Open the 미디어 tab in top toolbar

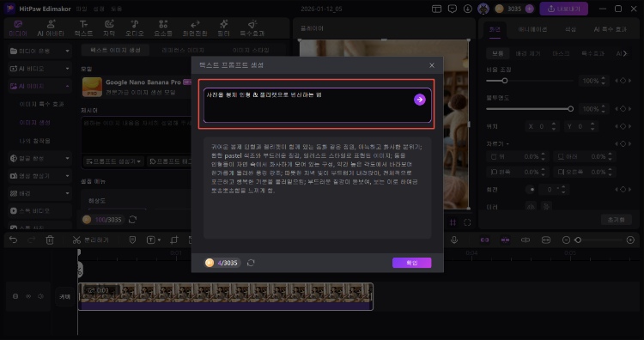[x=18, y=28]
